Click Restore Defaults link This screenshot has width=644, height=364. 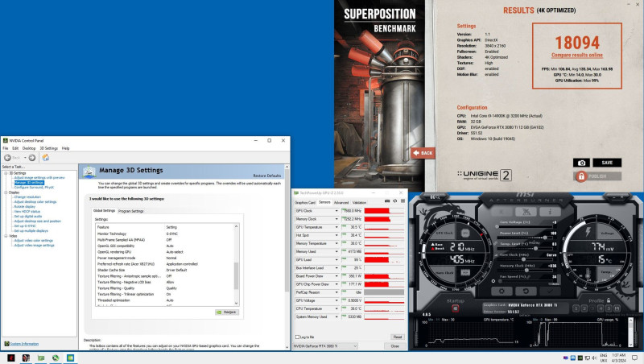point(267,176)
